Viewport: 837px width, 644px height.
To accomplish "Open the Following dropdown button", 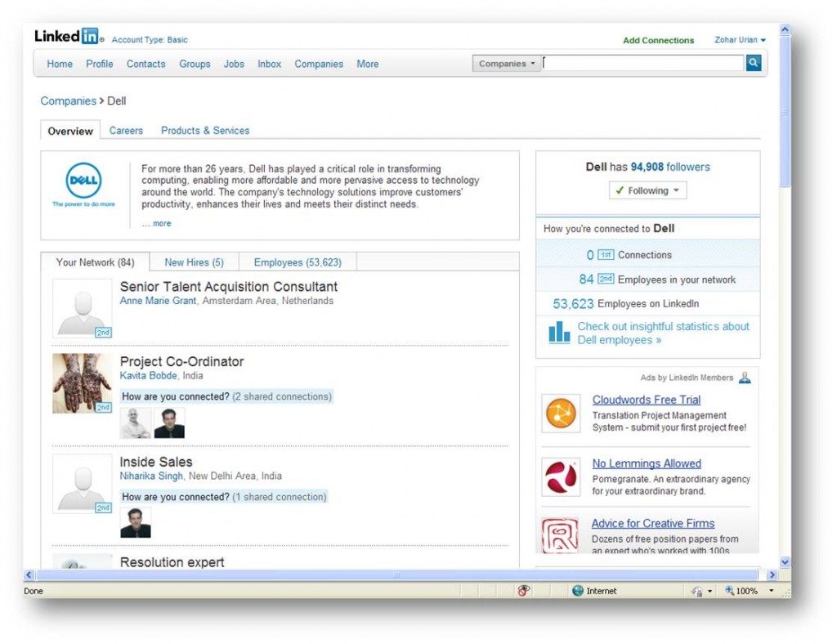I will (647, 190).
